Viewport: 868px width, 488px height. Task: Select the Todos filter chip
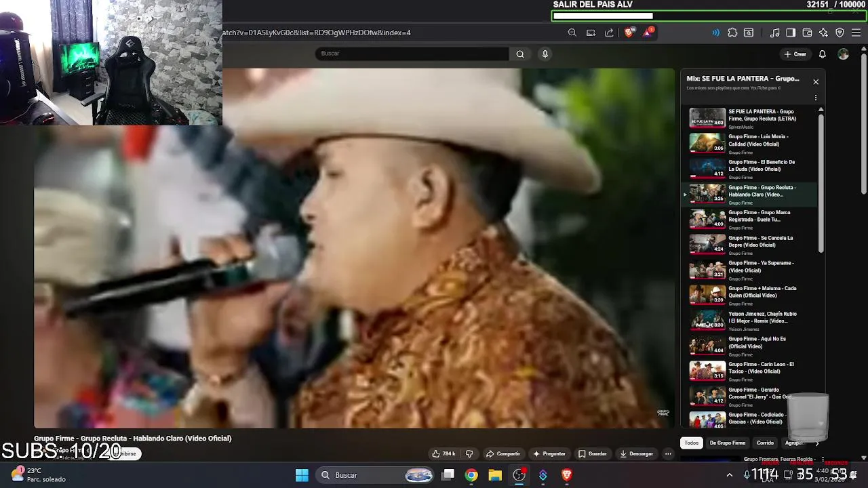tap(692, 443)
